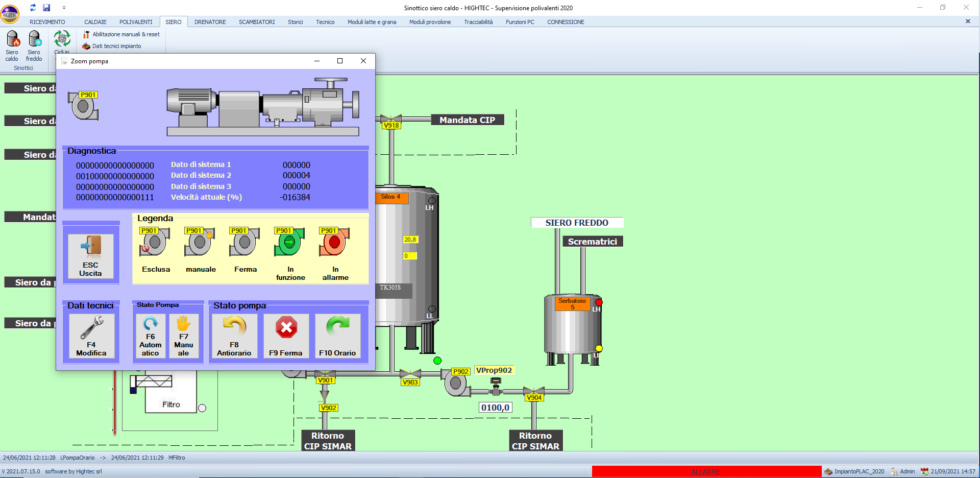980x478 pixels.
Task: Select the SIERO tab
Action: [x=174, y=22]
